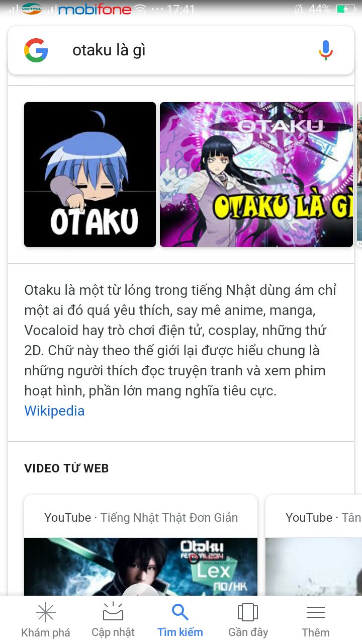This screenshot has width=362, height=644.
Task: Tap the muted bell status icon
Action: [x=299, y=9]
